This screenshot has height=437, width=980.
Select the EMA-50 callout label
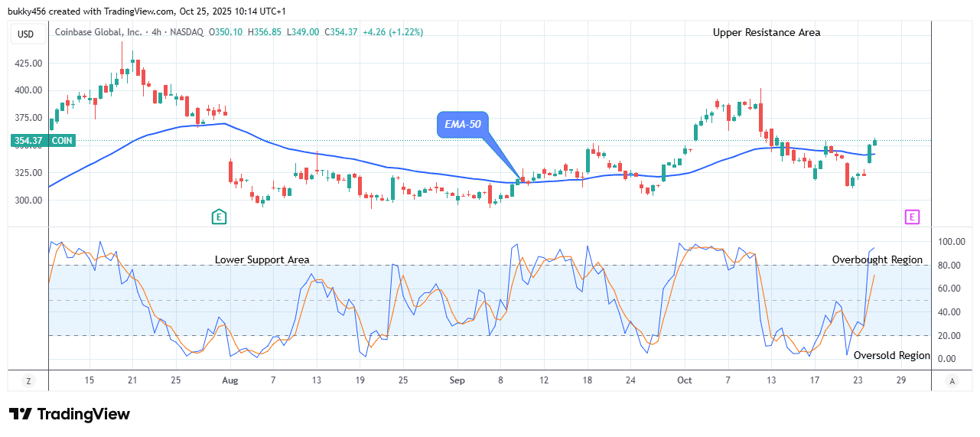[462, 125]
